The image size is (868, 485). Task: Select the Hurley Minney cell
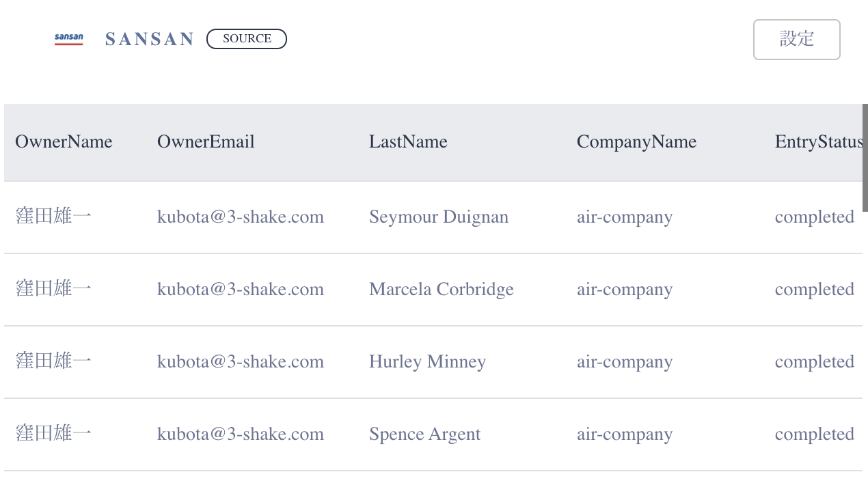tap(427, 362)
